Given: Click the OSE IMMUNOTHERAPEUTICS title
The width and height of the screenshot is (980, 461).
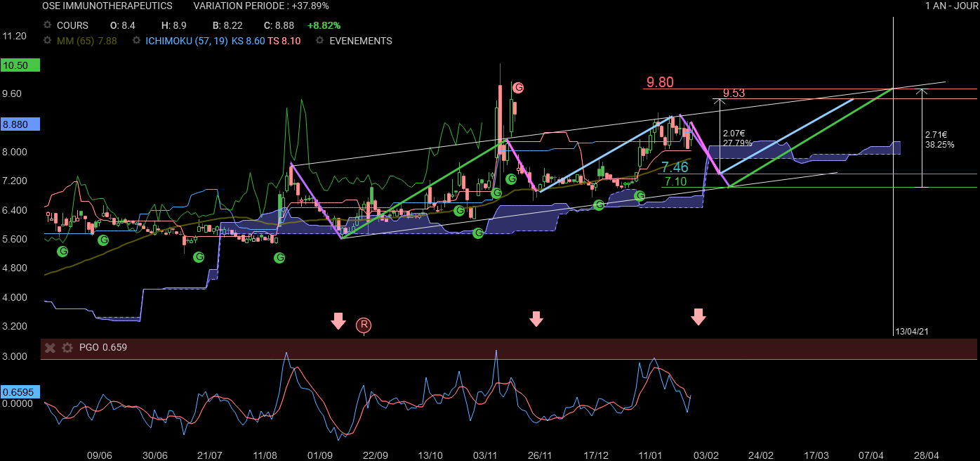Looking at the screenshot, I should pos(107,6).
